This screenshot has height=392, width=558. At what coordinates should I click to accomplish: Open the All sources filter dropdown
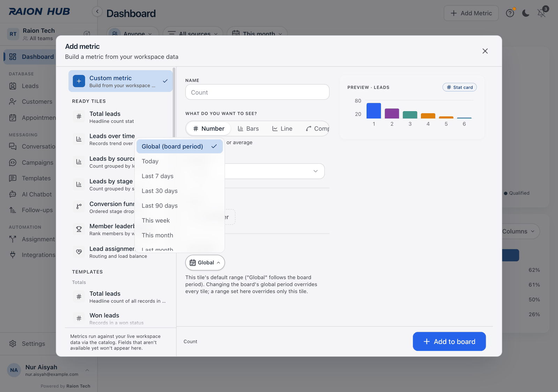[193, 34]
